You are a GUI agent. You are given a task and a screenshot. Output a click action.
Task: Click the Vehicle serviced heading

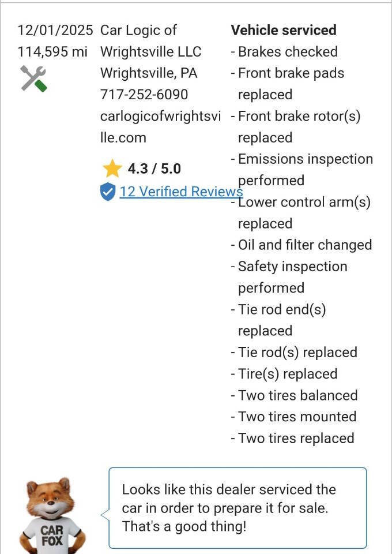point(284,30)
